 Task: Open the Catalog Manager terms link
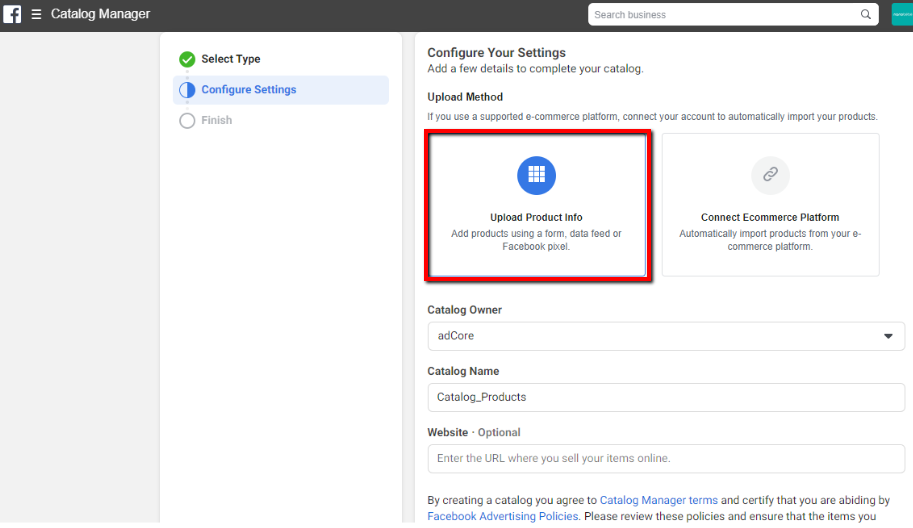pyautogui.click(x=658, y=500)
